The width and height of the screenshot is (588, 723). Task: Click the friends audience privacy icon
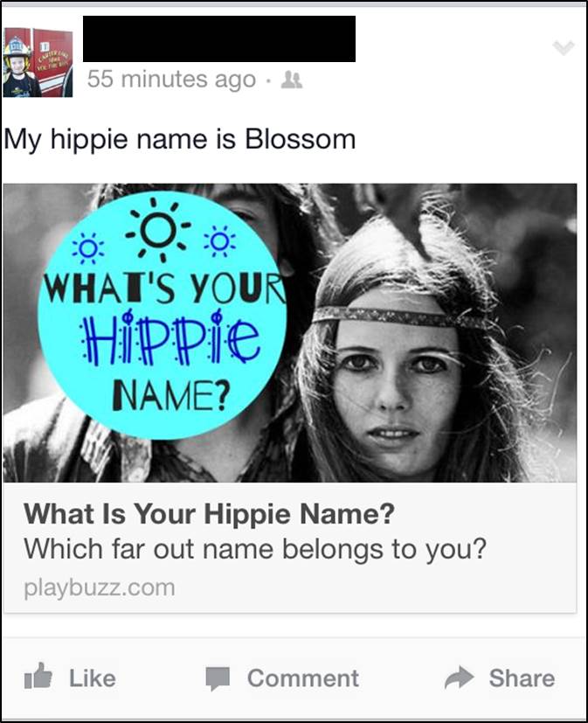click(292, 80)
